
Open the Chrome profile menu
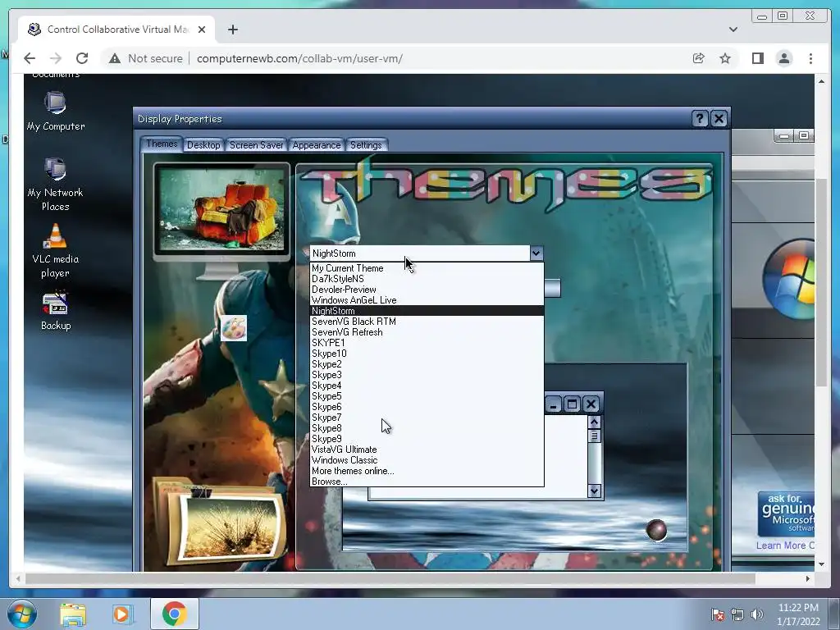click(784, 58)
